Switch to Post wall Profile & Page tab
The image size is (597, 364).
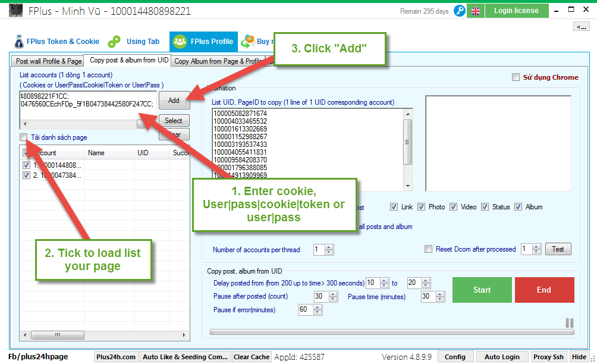[48, 61]
